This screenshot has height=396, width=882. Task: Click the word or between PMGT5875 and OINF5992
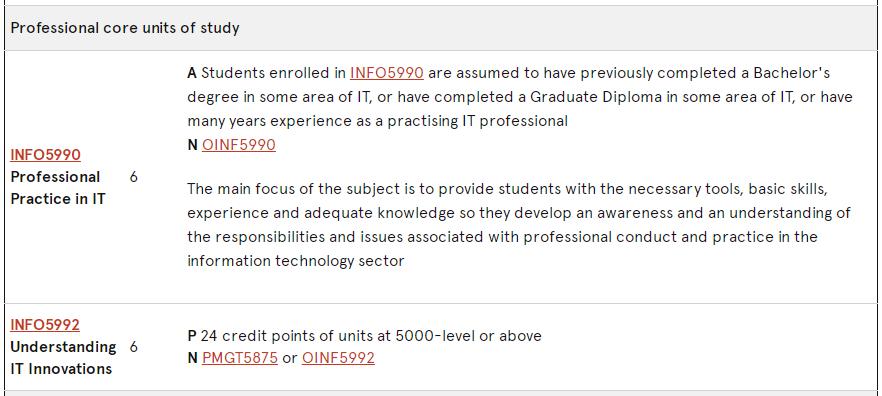pos(290,358)
